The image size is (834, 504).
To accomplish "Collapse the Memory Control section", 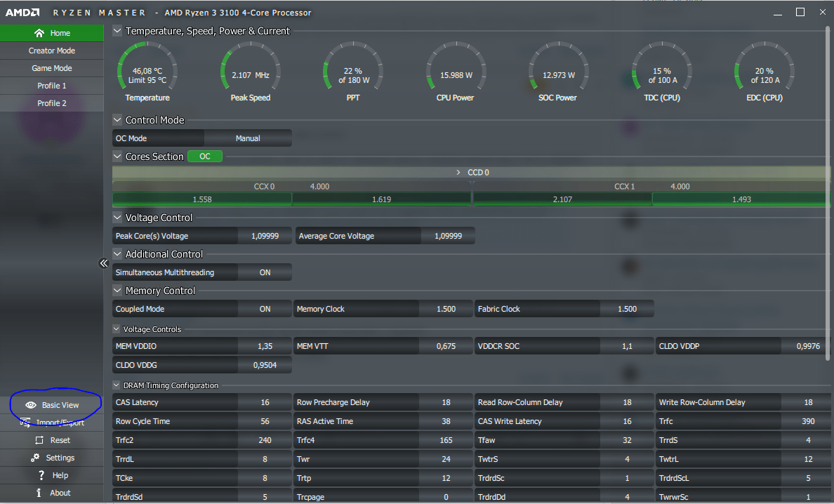I will coord(117,291).
